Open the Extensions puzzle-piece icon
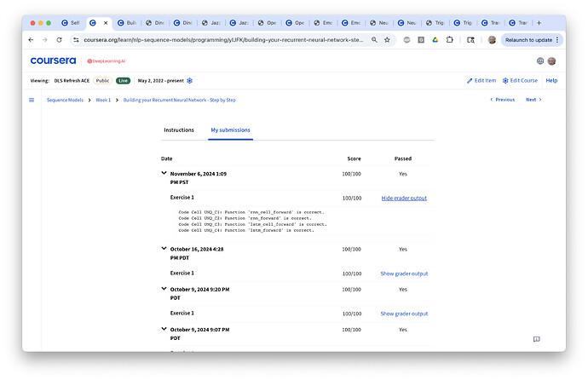The image size is (588, 380). coord(449,40)
